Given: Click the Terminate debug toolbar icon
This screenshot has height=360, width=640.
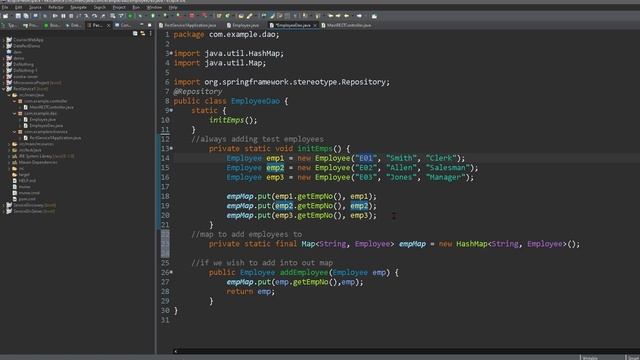Looking at the screenshot, I should [71, 16].
